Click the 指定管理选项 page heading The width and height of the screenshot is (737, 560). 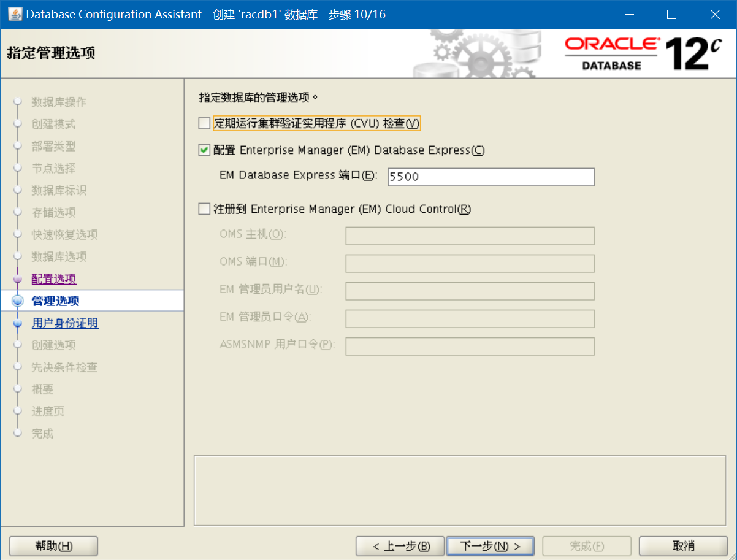click(x=51, y=53)
